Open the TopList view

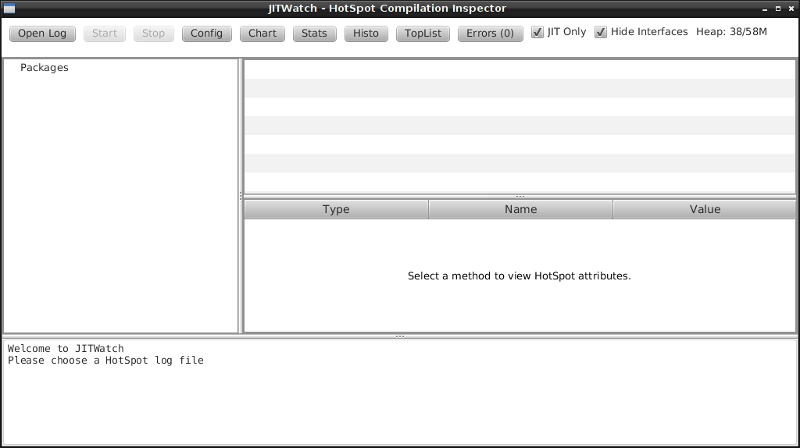click(423, 34)
